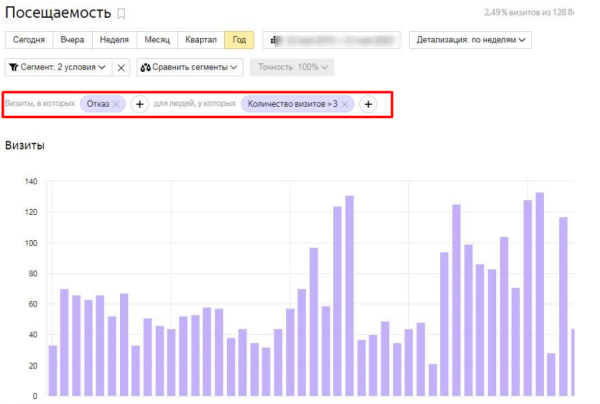Switch to the Месяц period
Image resolution: width=600 pixels, height=404 pixels.
pyautogui.click(x=157, y=40)
